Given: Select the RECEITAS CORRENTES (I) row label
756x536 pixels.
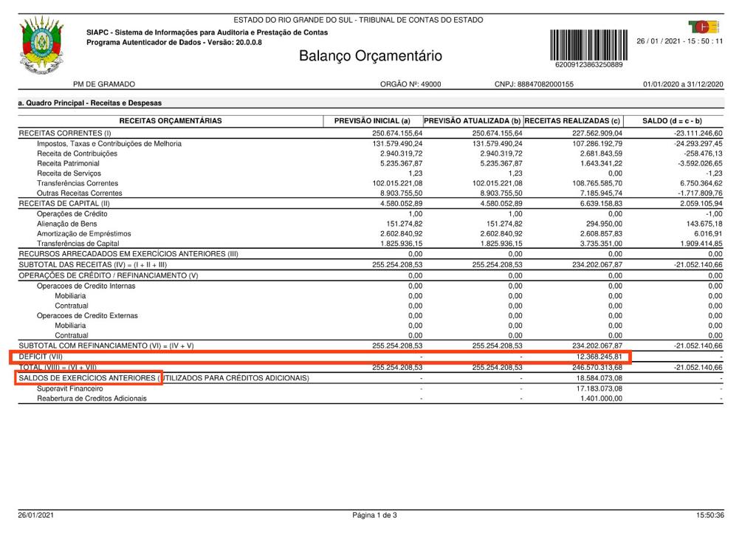Looking at the screenshot, I should (x=65, y=133).
